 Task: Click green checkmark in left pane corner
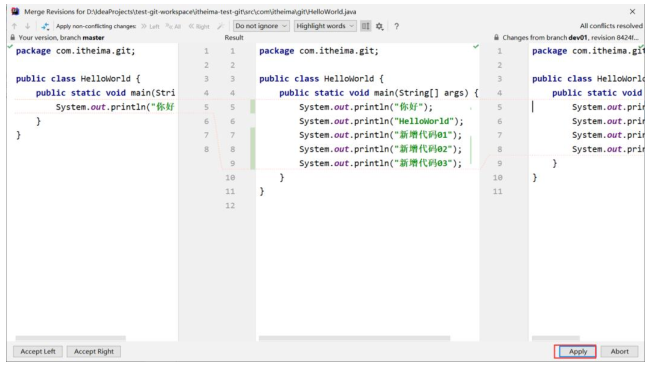[x=10, y=46]
